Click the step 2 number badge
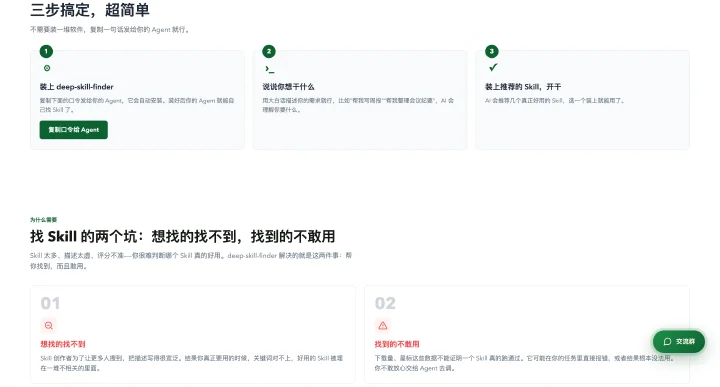The height and width of the screenshot is (387, 720). [269, 51]
